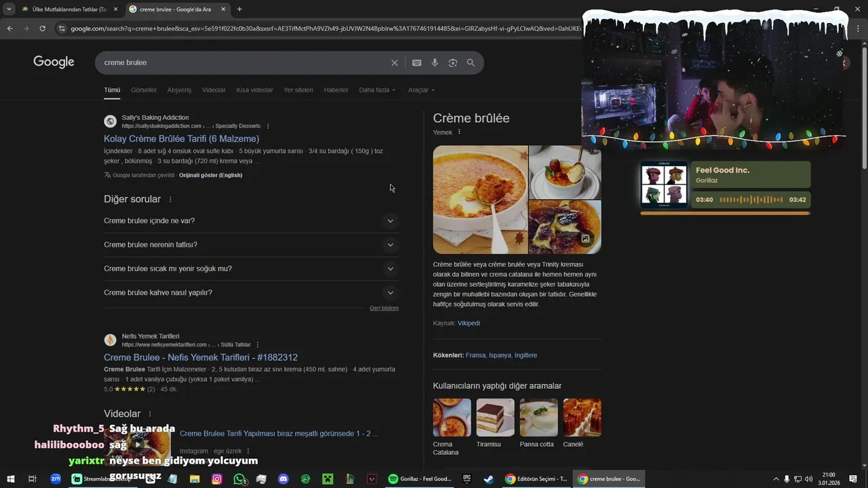
Task: Open 'Kolay Crème Brûlée Tarifi (6 Malzeme)' result
Action: [x=181, y=139]
